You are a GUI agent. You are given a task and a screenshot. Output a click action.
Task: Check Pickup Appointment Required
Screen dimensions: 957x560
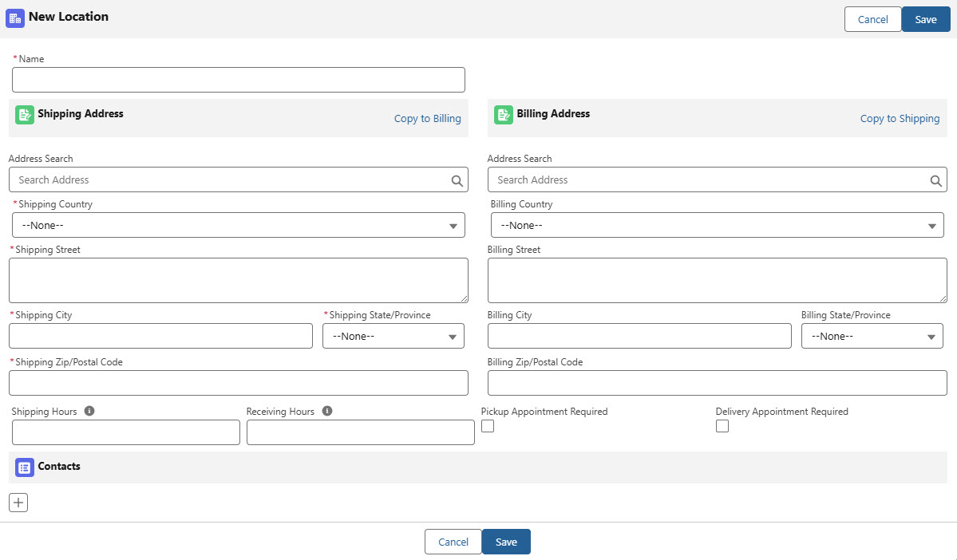coord(488,426)
